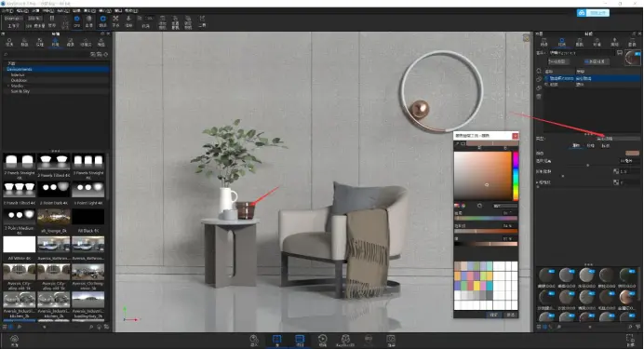Click the camera lock icon in viewport corner
Image resolution: width=644 pixels, height=349 pixels.
[x=526, y=38]
